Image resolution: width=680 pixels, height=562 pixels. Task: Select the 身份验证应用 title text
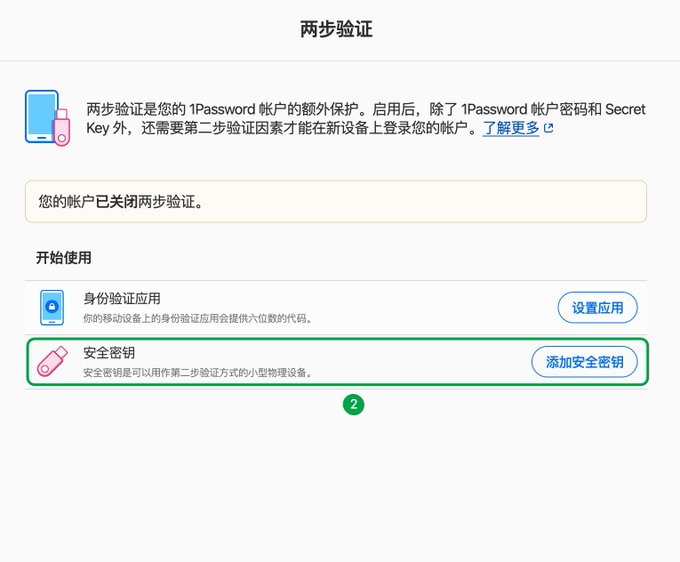point(122,298)
